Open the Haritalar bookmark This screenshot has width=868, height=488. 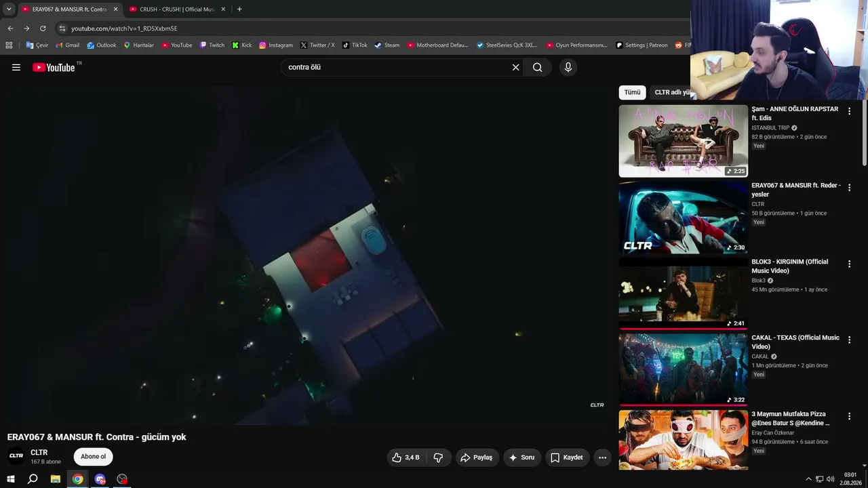tap(138, 45)
